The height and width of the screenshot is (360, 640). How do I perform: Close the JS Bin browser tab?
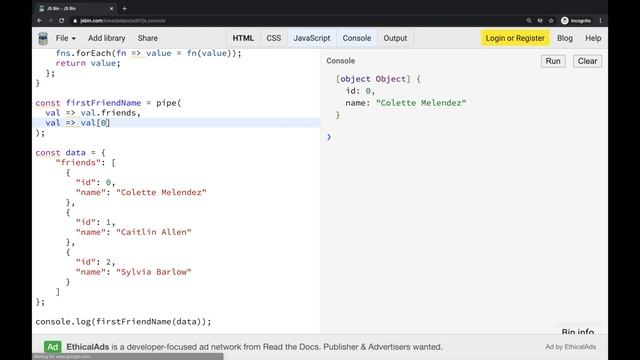click(x=112, y=8)
